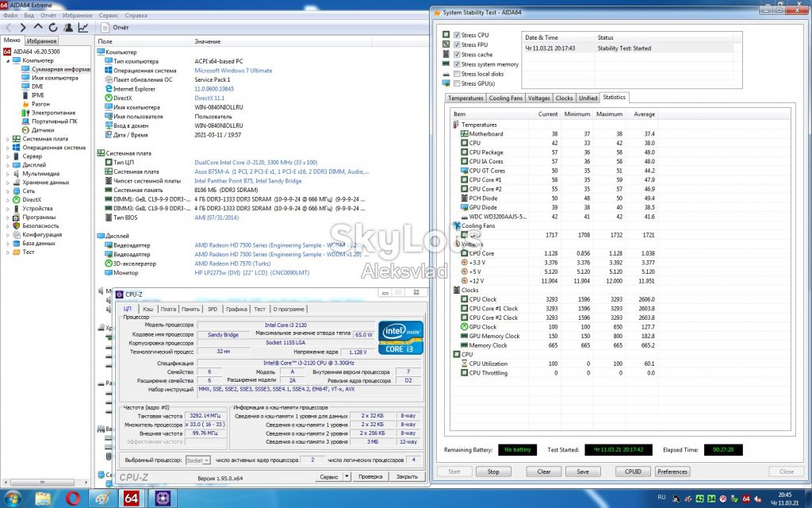Select Электропитание item in the tree
Viewport: 812px width, 508px height.
point(53,113)
